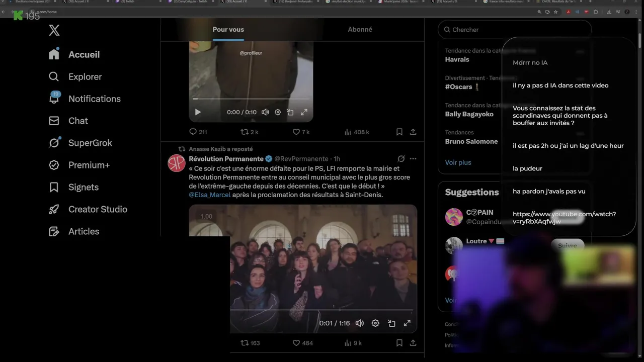This screenshot has width=644, height=362.
Task: Open Révolution Permanente profile avatar
Action: 177,163
